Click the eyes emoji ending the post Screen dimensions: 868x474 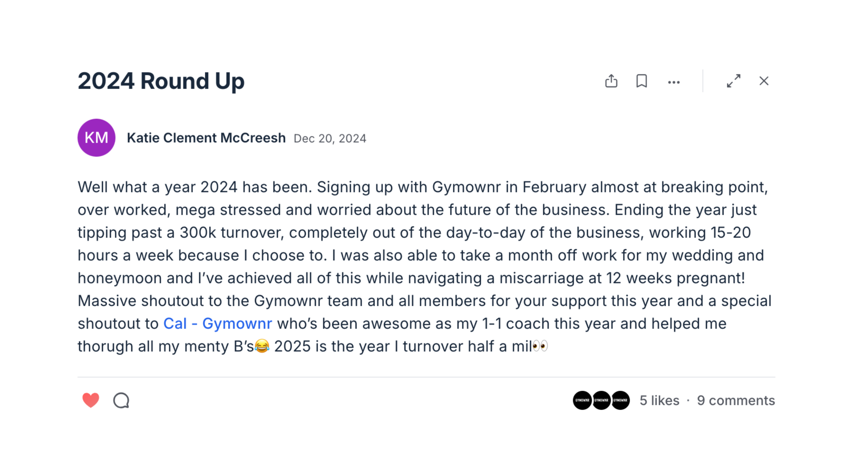pyautogui.click(x=540, y=346)
